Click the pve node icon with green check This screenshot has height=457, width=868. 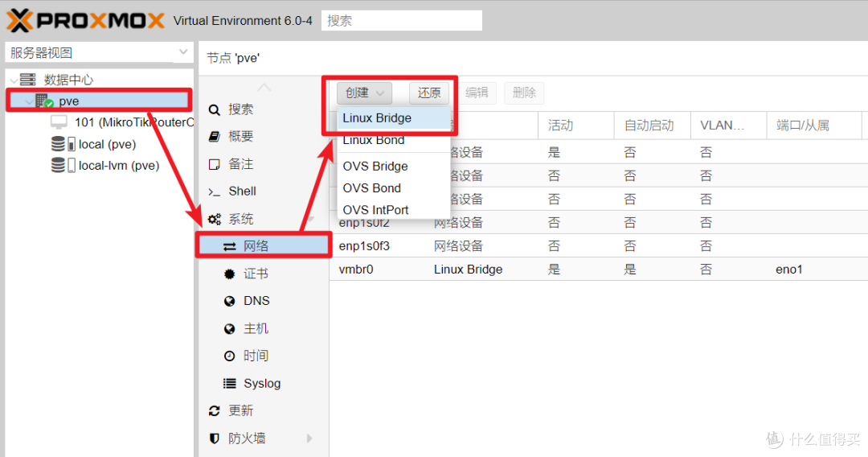click(44, 101)
